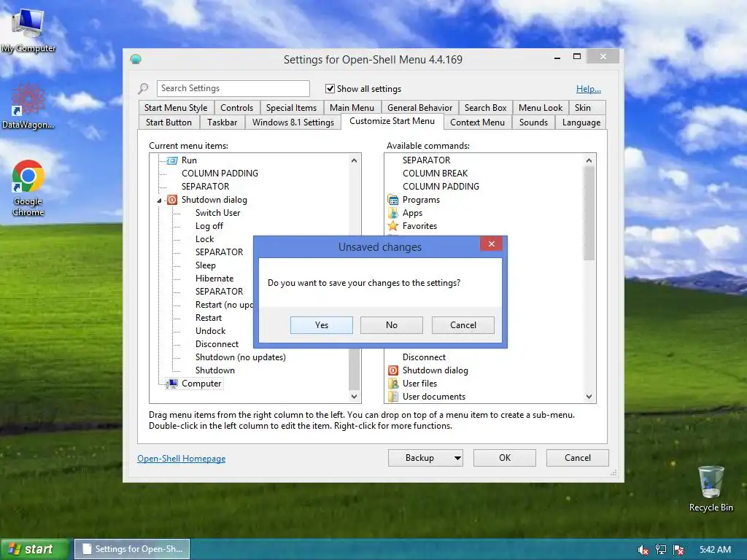747x560 pixels.
Task: Select Hibernate in menu items
Action: click(x=214, y=279)
